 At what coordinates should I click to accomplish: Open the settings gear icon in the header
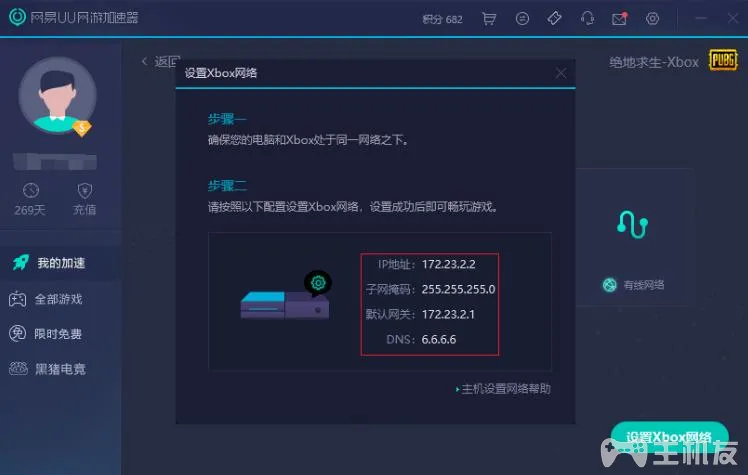click(x=652, y=19)
